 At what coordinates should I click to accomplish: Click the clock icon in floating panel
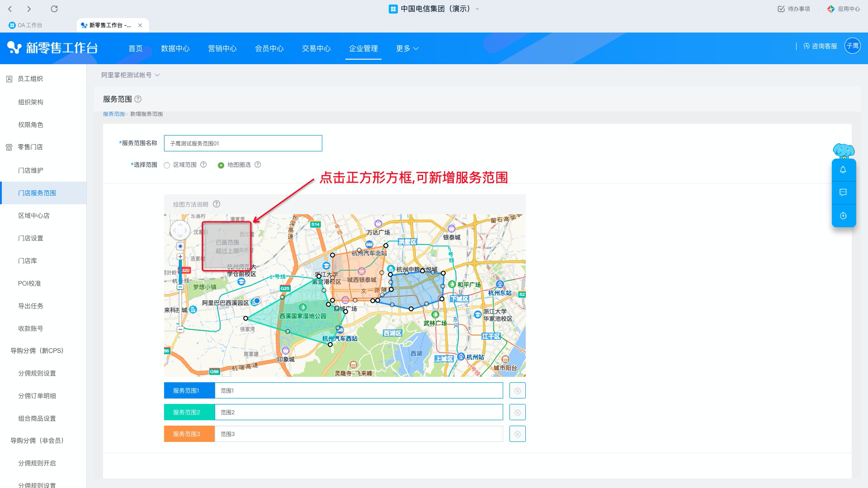click(x=843, y=216)
